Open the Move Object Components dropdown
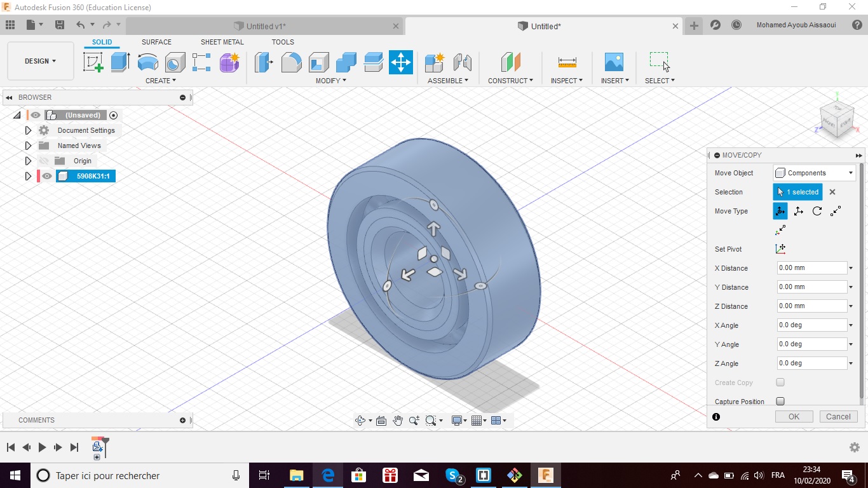The height and width of the screenshot is (488, 868). pyautogui.click(x=815, y=173)
